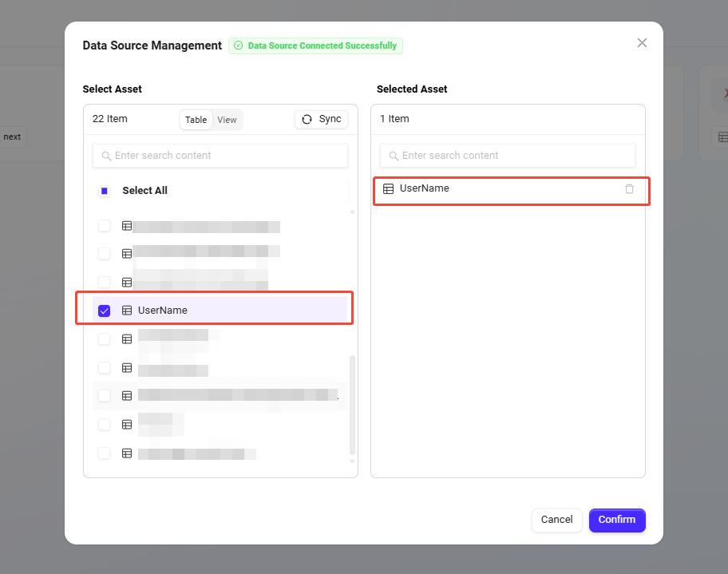The image size is (728, 574).
Task: Click the asset list scrollbar up arrow
Action: [353, 212]
